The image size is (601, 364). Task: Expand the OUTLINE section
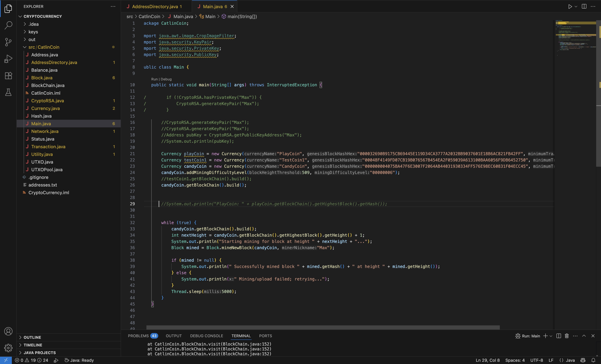32,337
